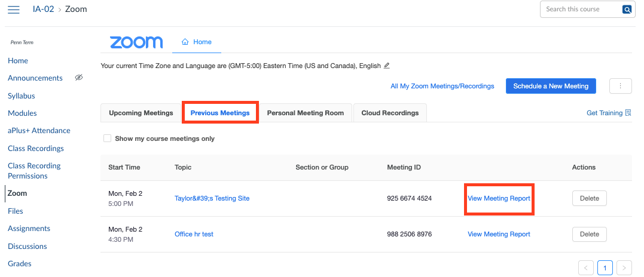Click the house icon beside Home in Zoom
The height and width of the screenshot is (277, 644).
click(185, 42)
